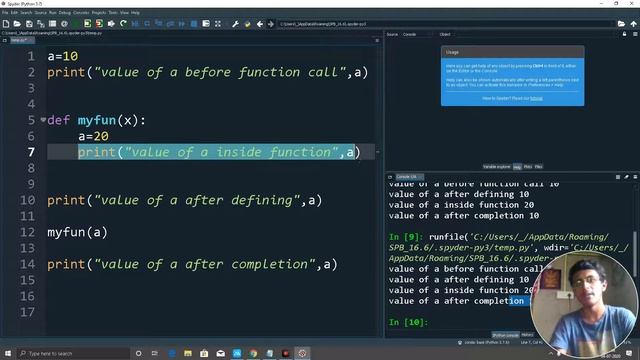Collapse the myfun function fold arrow
The image size is (640, 360).
pyautogui.click(x=43, y=120)
